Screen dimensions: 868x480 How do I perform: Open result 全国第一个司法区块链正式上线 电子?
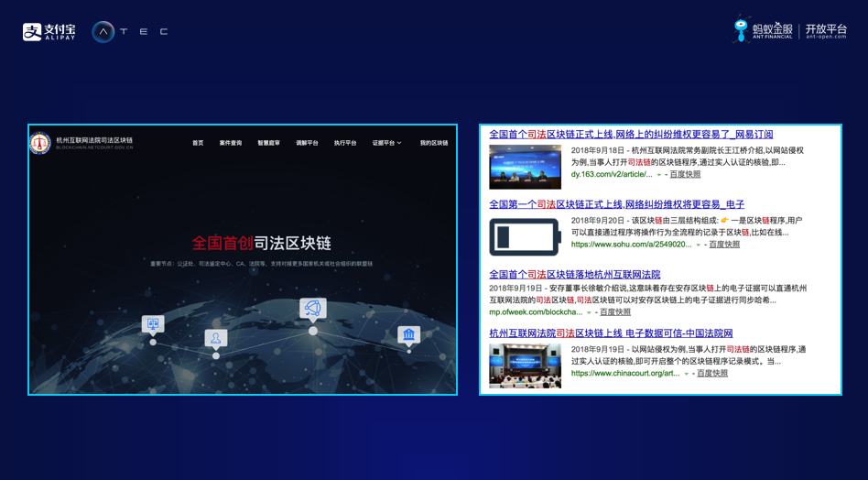pyautogui.click(x=617, y=204)
